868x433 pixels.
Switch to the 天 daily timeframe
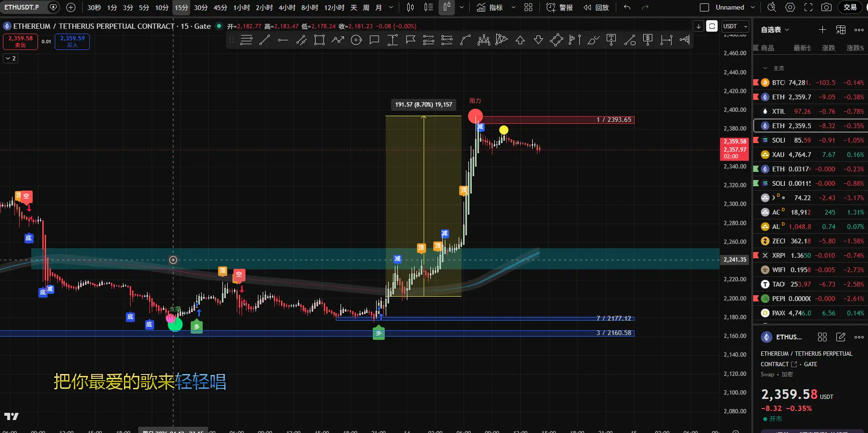(354, 7)
